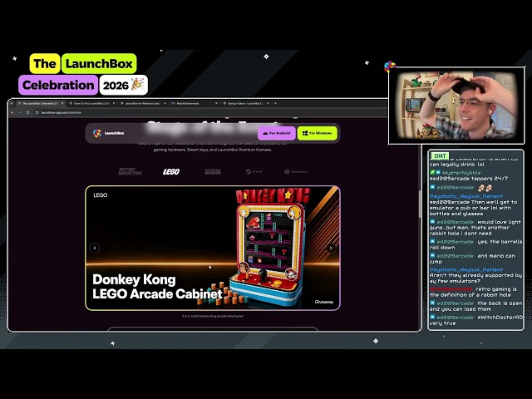The image size is (532, 399).
Task: Click MysterNybble username in chat
Action: [x=461, y=173]
